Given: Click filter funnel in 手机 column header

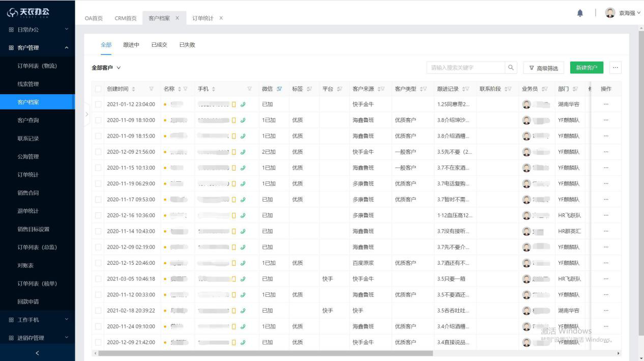Looking at the screenshot, I should click(x=249, y=89).
